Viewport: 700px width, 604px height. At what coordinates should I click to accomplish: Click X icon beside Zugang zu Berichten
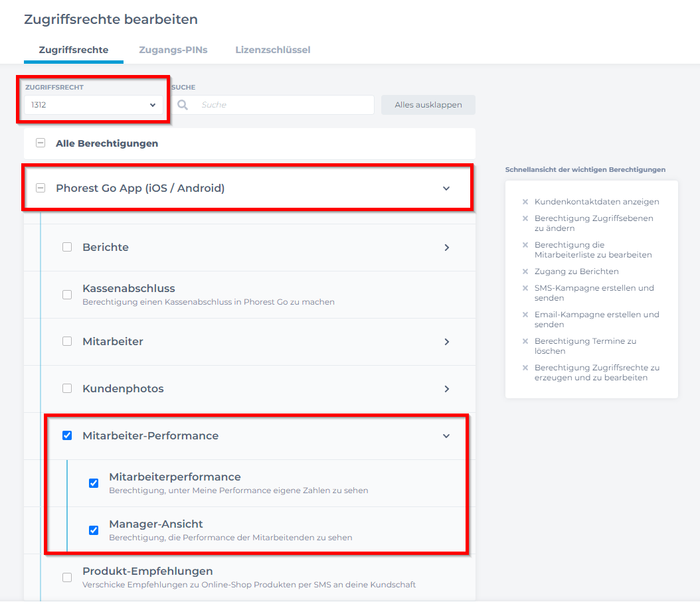tap(525, 271)
